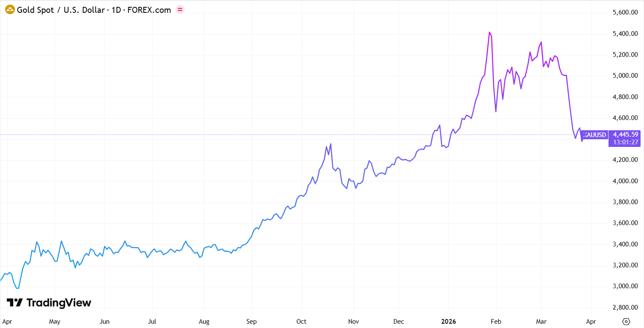Viewport: 644px width, 328px height.
Task: Select the Sep marker on time axis
Action: pyautogui.click(x=251, y=321)
